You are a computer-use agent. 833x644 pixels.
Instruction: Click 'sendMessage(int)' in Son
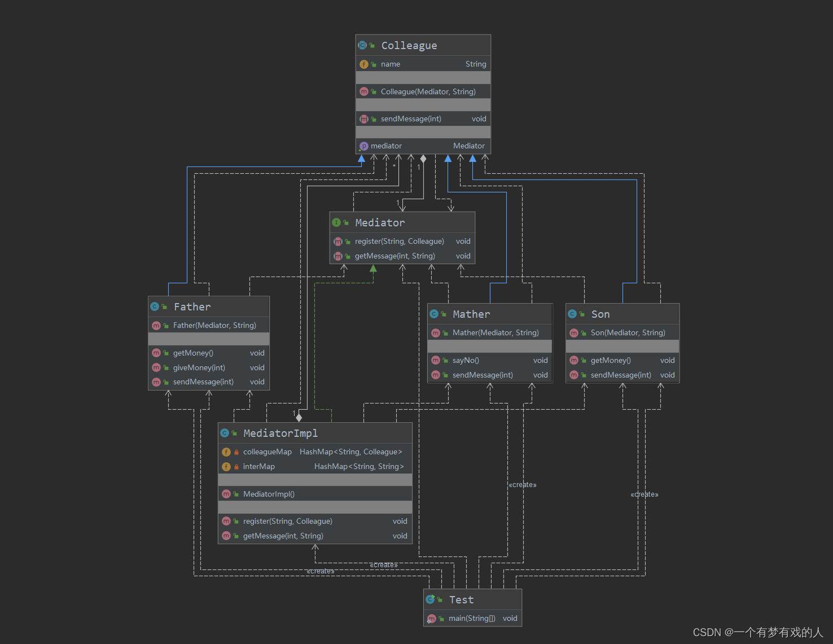click(x=621, y=375)
